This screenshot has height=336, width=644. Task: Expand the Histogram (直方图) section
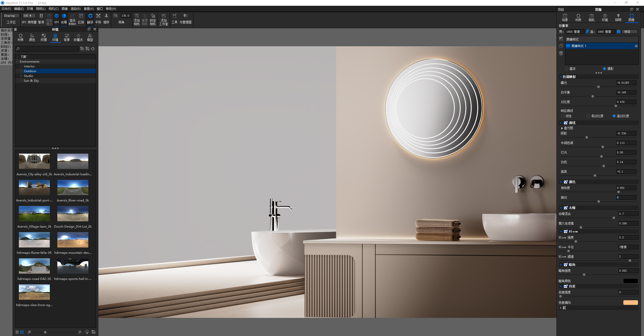click(x=562, y=128)
